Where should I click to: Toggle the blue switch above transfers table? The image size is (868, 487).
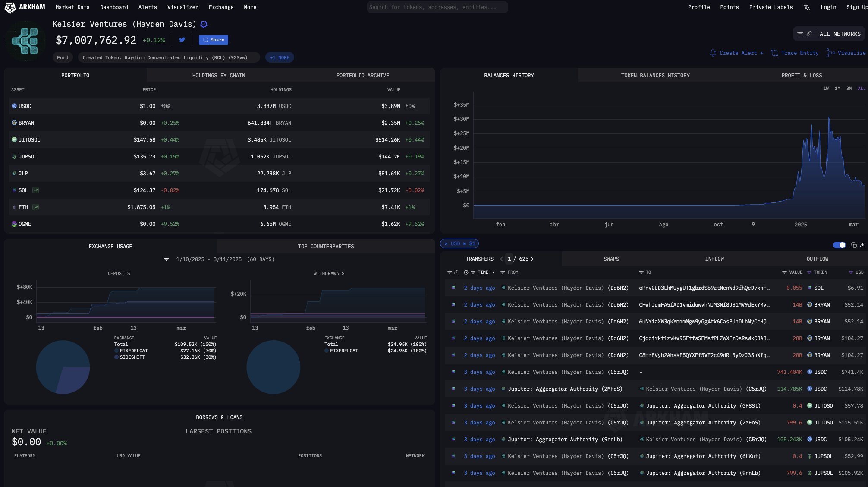pyautogui.click(x=839, y=245)
